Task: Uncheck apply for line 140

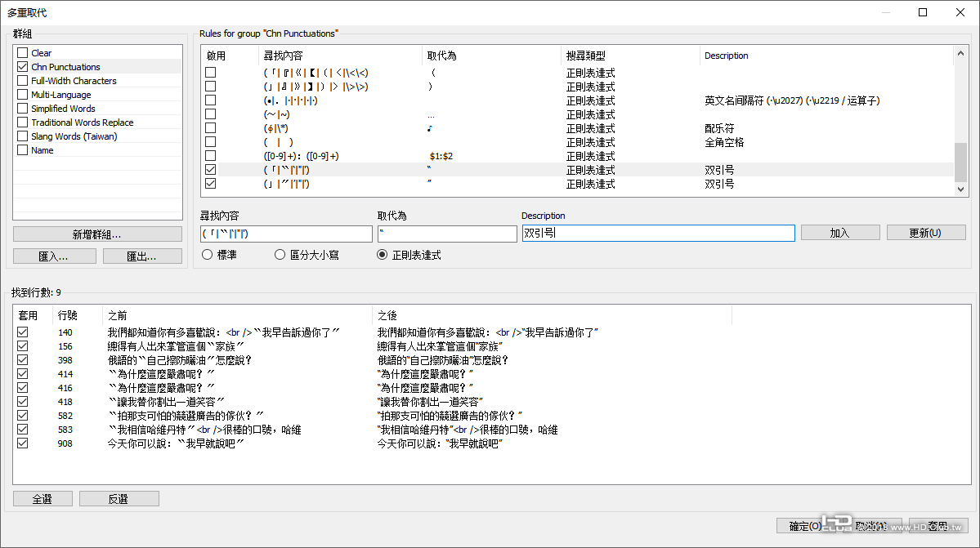Action: coord(23,332)
